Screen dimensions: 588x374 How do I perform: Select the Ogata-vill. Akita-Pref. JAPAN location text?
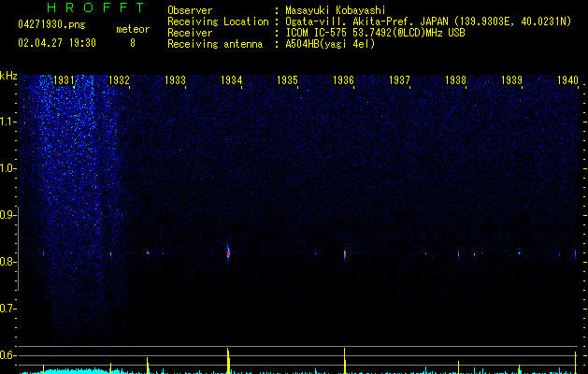(428, 22)
